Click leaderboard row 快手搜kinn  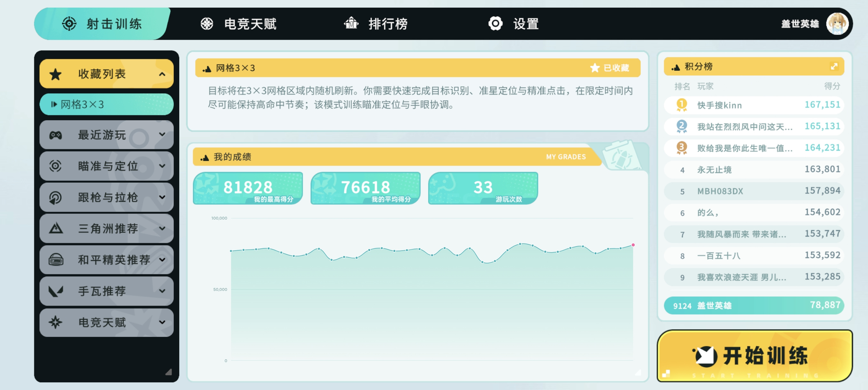pyautogui.click(x=754, y=105)
